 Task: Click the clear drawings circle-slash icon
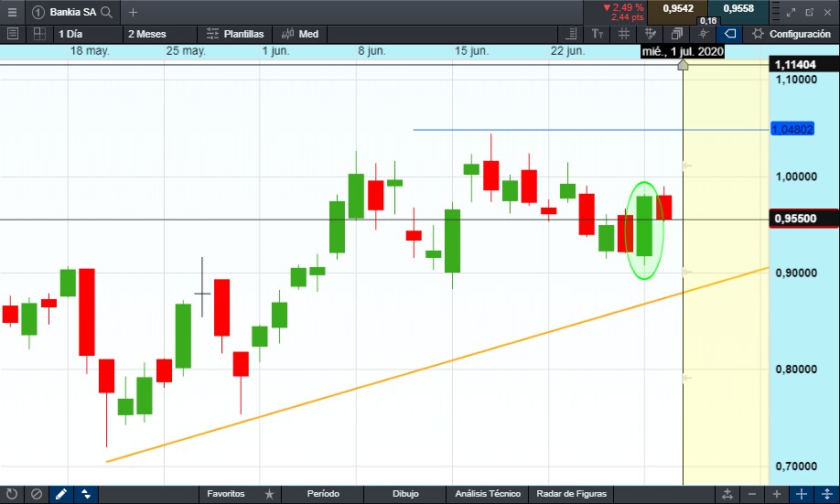[37, 494]
